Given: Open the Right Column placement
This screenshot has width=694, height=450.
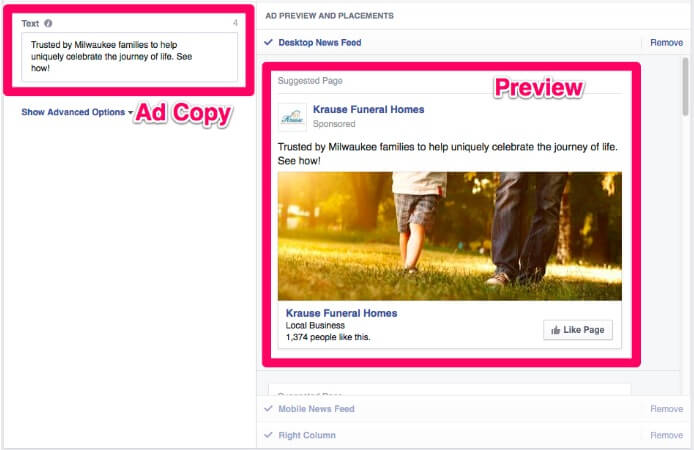Looking at the screenshot, I should point(307,435).
